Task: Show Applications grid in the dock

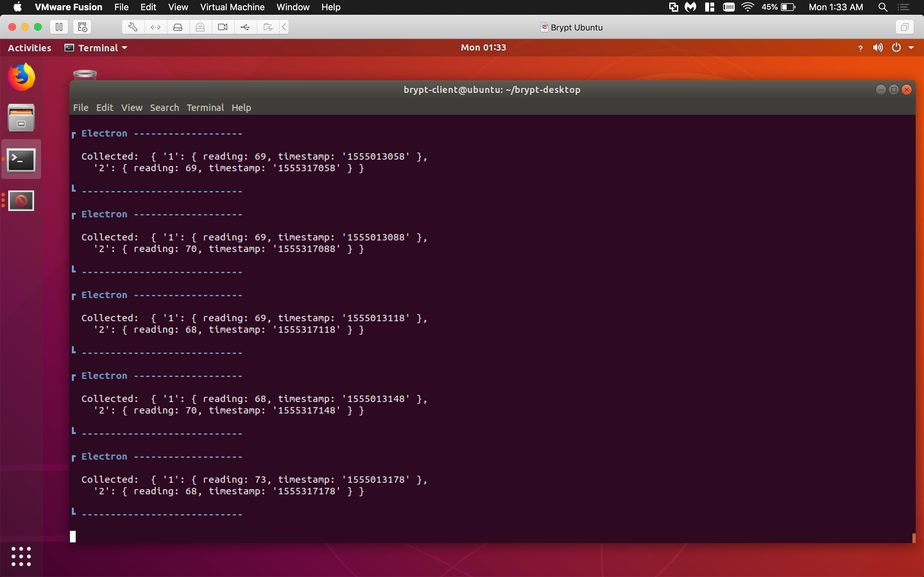Action: pyautogui.click(x=21, y=556)
